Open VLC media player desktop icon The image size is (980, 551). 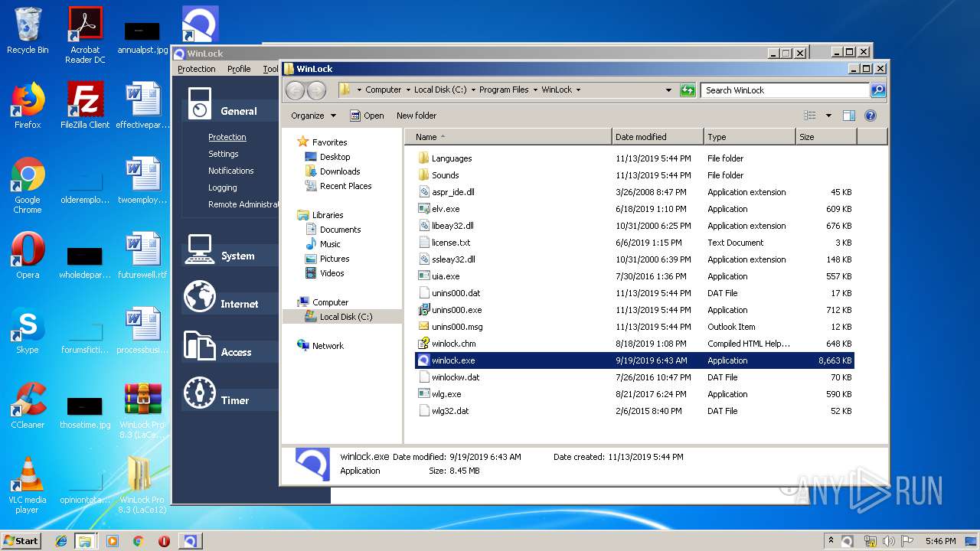28,485
